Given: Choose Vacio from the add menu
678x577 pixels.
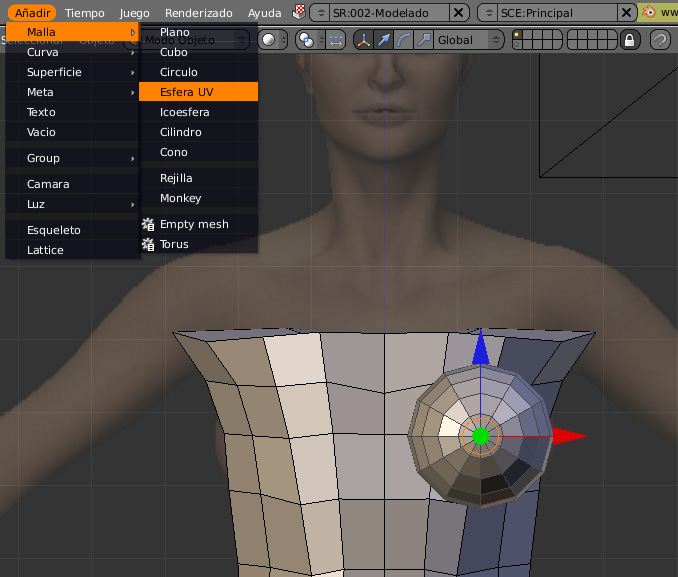Looking at the screenshot, I should tap(72, 132).
